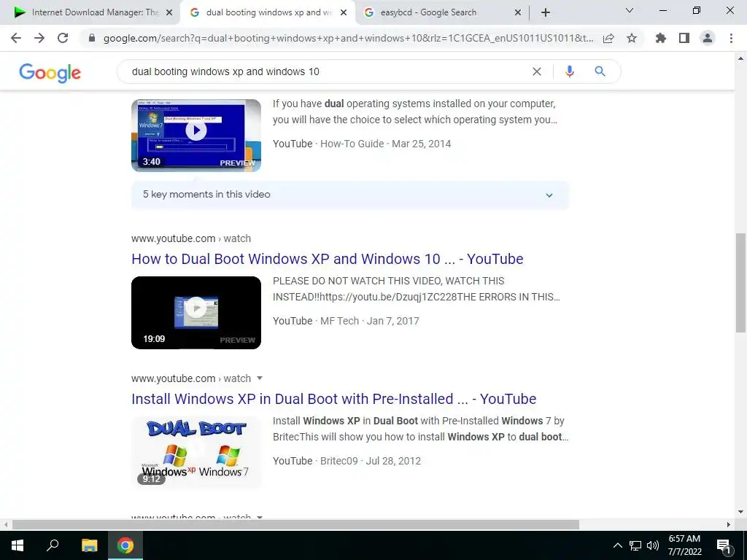
Task: Search by voice with microphone icon
Action: coord(569,71)
